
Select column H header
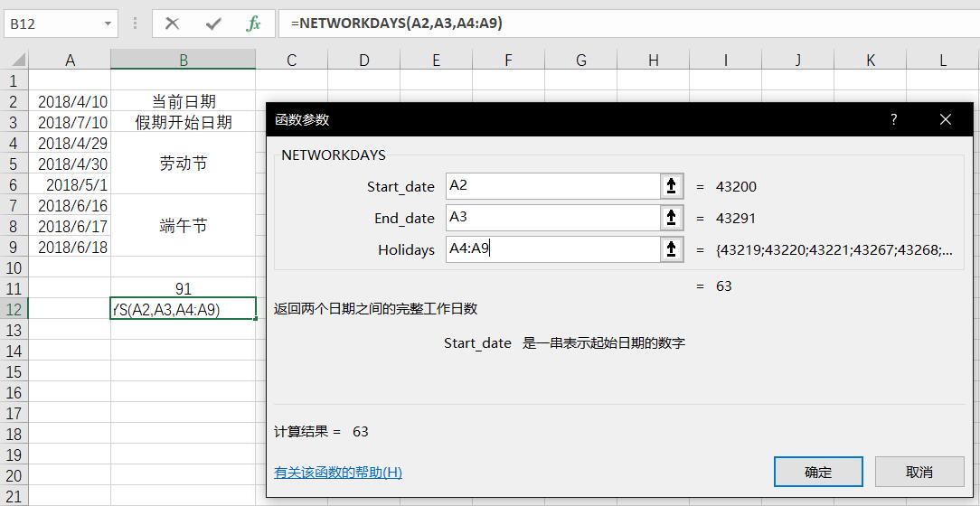(x=653, y=60)
